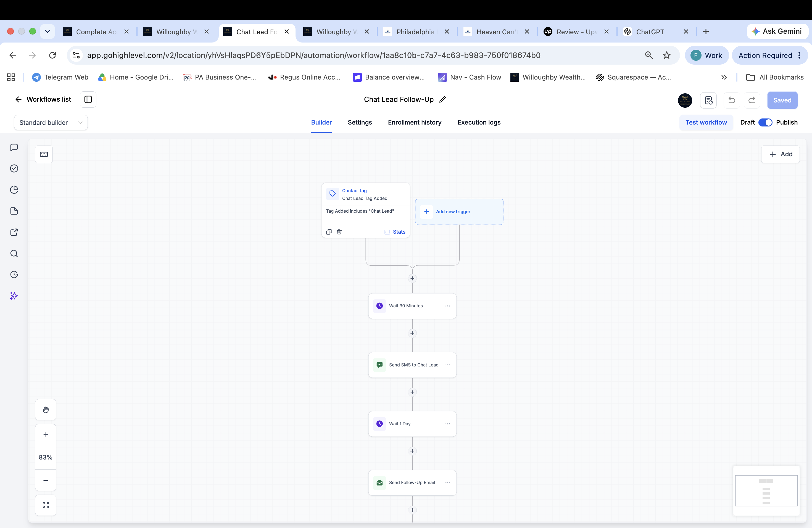The width and height of the screenshot is (812, 528).
Task: Click the Willoughby account avatar
Action: (x=685, y=100)
